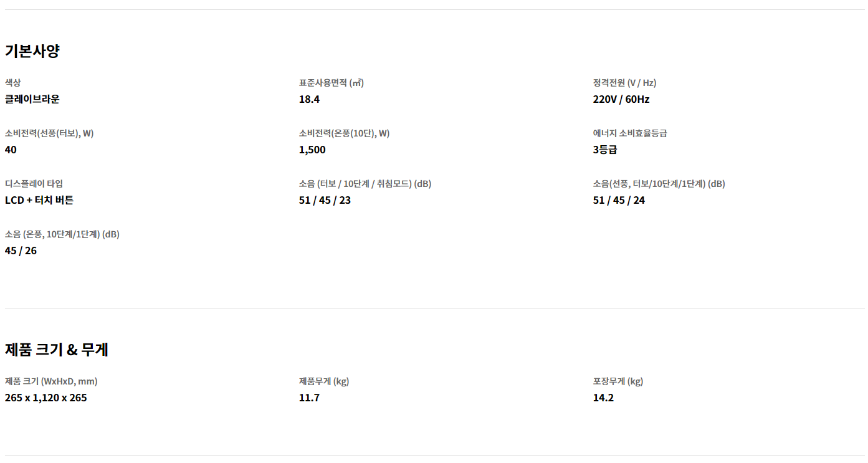
Task: Select the 51 / 45 / 24 noise value
Action: coord(619,200)
